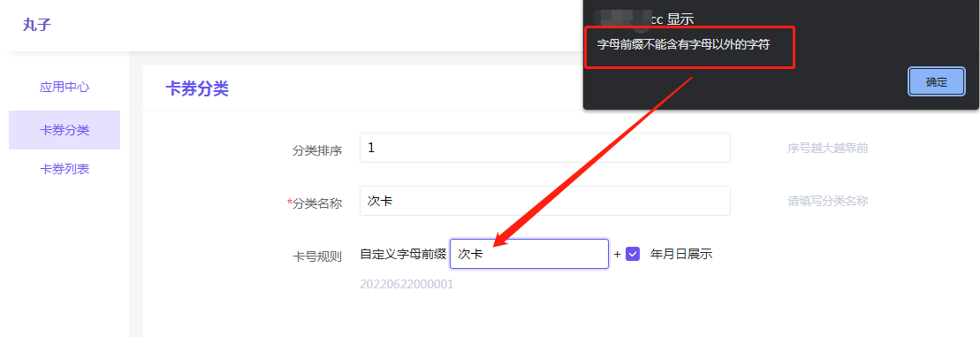Click the 自定义字母前缀 input field
This screenshot has width=980, height=337.
click(x=529, y=254)
